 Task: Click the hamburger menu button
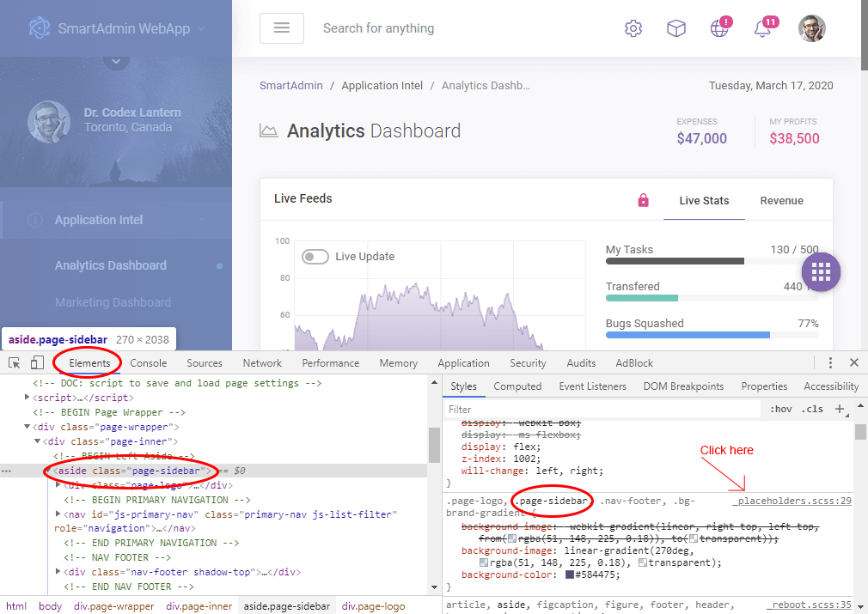281,28
